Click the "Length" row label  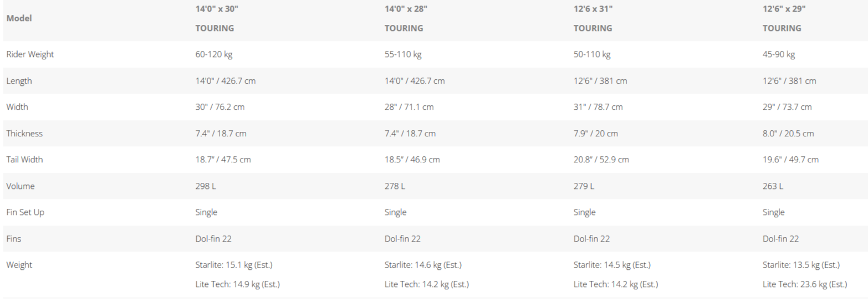(x=19, y=81)
